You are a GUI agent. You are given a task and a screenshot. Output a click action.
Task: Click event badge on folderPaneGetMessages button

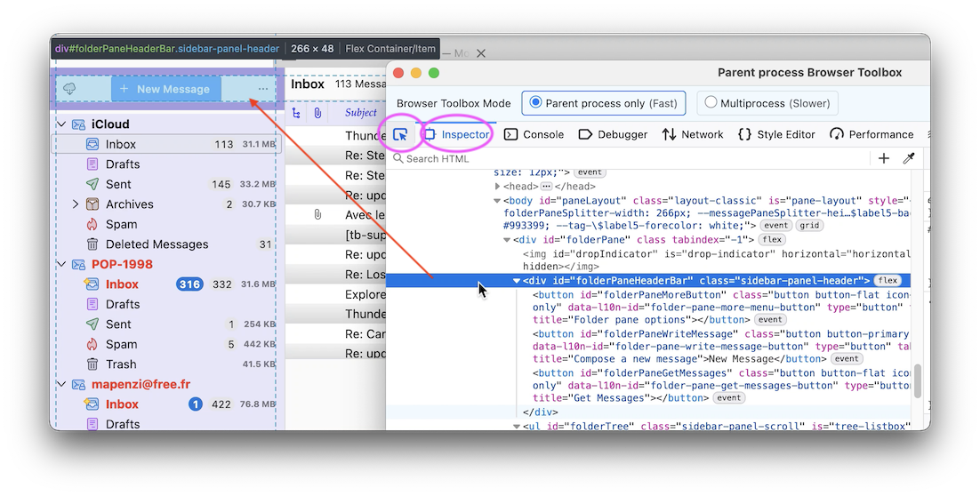(x=729, y=398)
